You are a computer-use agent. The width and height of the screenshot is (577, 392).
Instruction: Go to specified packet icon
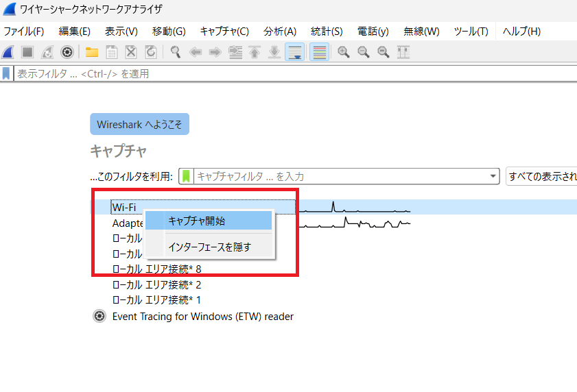pos(235,52)
